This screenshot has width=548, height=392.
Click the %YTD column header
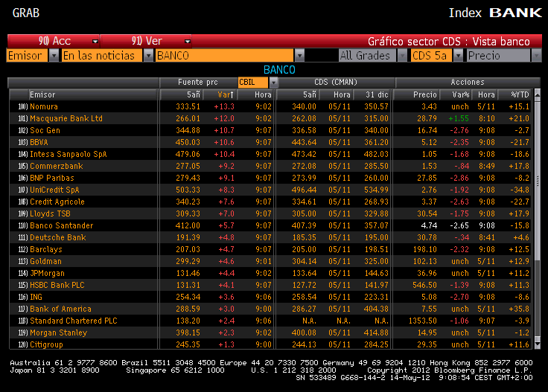pyautogui.click(x=514, y=94)
